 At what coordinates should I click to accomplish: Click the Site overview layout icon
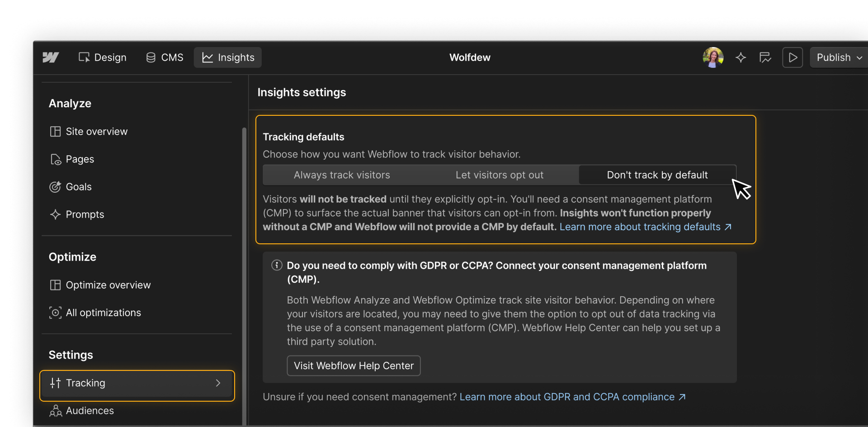[x=55, y=132]
